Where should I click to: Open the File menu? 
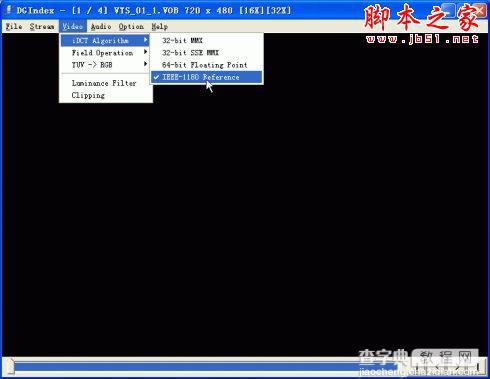coord(14,26)
